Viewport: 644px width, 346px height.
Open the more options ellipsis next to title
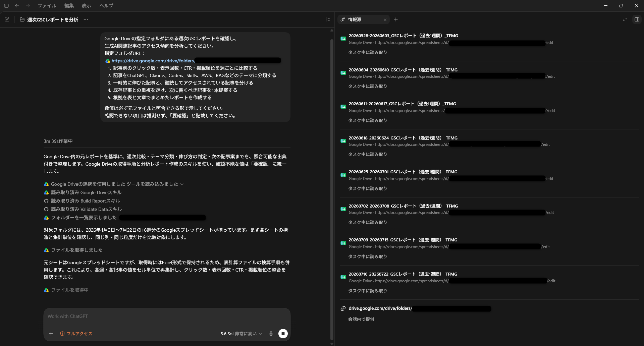click(x=86, y=19)
